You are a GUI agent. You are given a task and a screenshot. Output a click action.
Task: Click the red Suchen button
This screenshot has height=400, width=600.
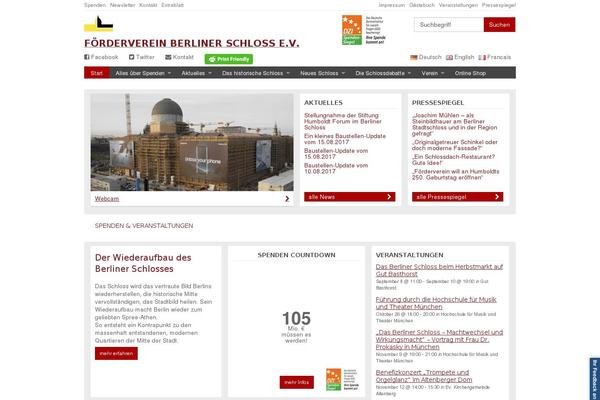[499, 24]
